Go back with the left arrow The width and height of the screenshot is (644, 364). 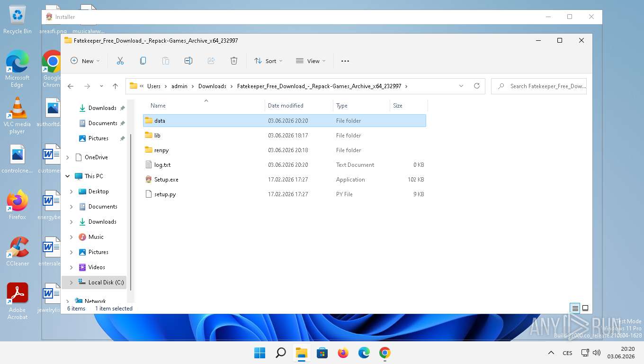point(71,86)
